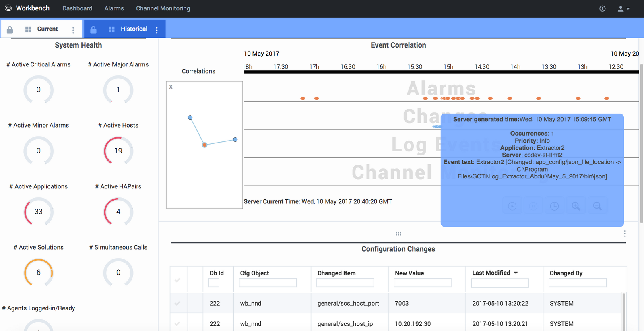Check the row for general/scs_host_port
Image resolution: width=644 pixels, height=331 pixels.
(177, 303)
